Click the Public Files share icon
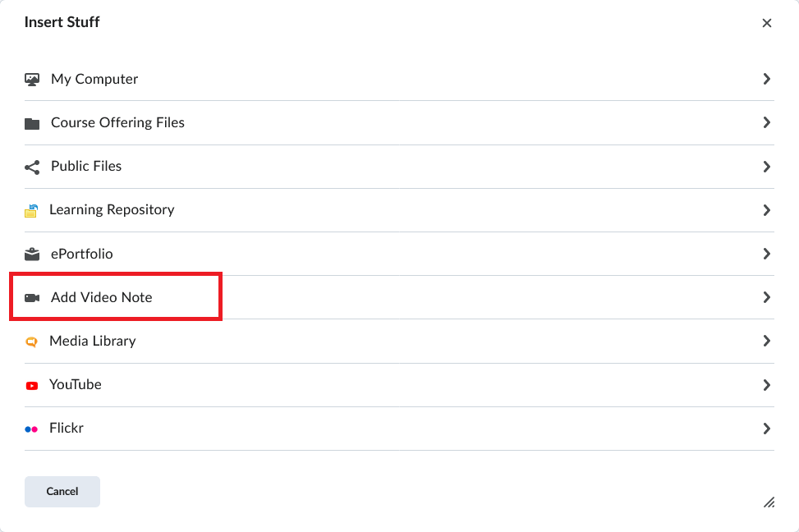 click(x=32, y=167)
